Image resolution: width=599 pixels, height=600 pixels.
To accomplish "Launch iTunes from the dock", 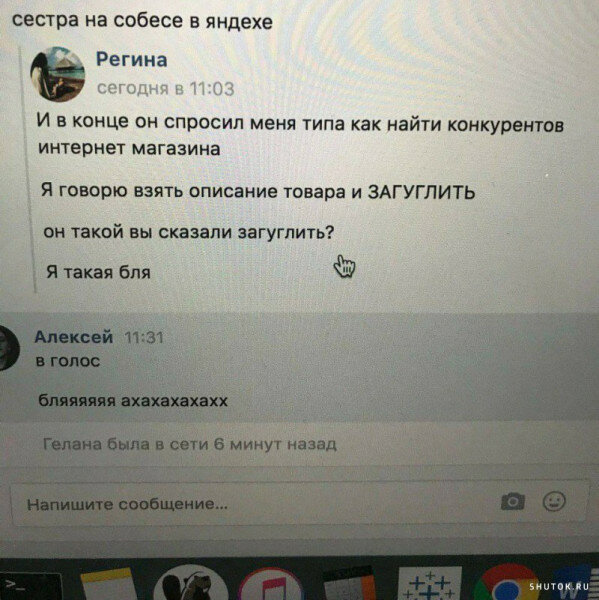I will (x=271, y=584).
